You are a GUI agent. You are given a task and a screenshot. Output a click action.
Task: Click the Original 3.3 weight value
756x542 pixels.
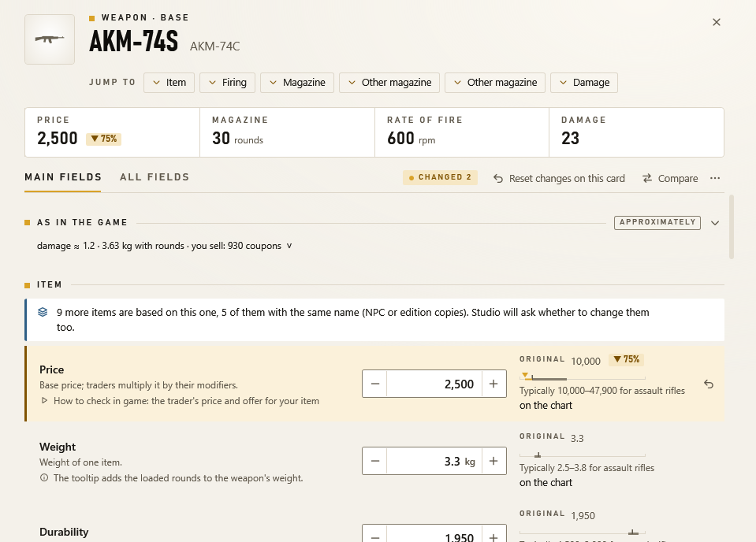click(577, 439)
